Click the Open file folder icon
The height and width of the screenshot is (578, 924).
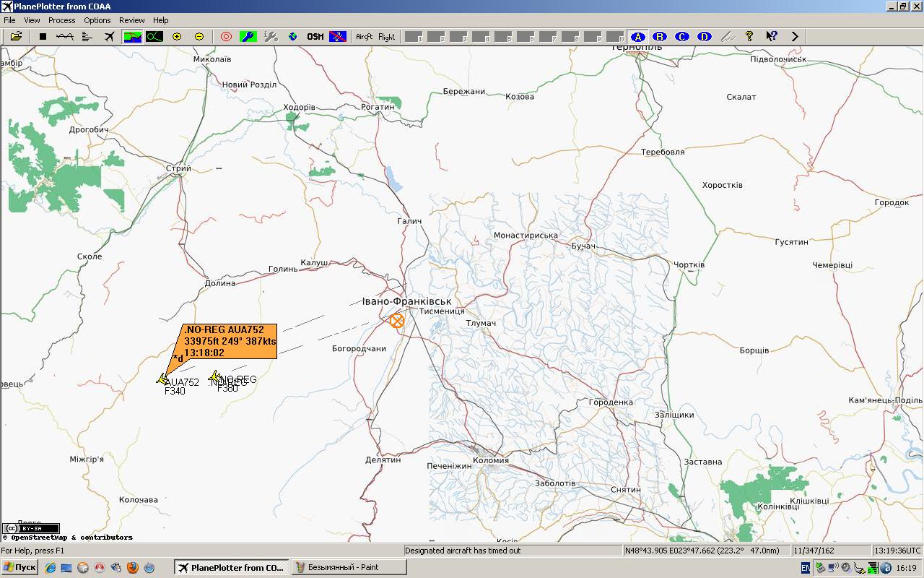tap(16, 36)
